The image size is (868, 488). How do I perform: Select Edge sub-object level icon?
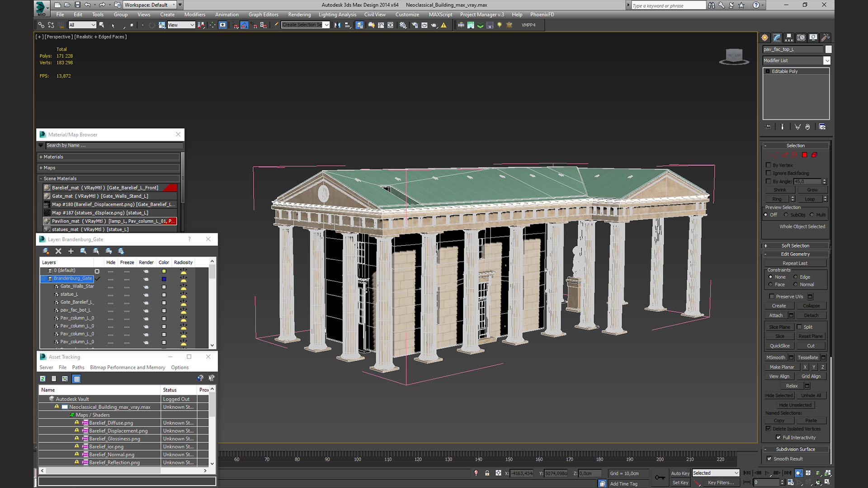tap(784, 155)
